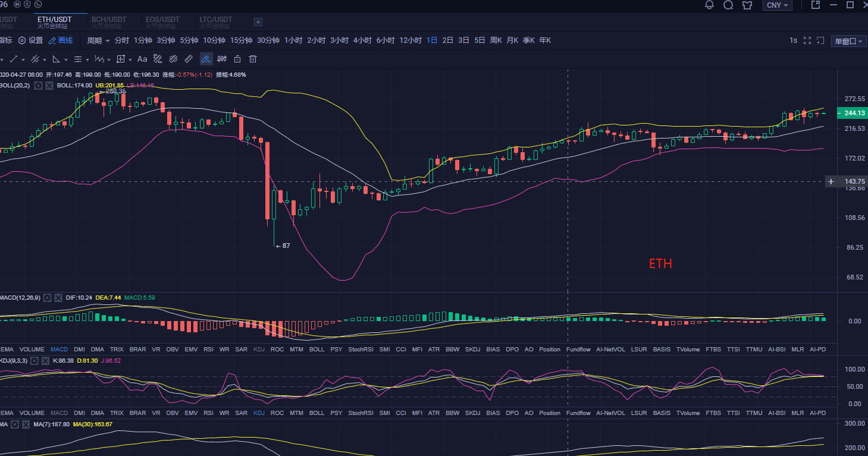Open KDJ(9,3,3) settings gear
This screenshot has height=456, width=868.
pyautogui.click(x=35, y=360)
